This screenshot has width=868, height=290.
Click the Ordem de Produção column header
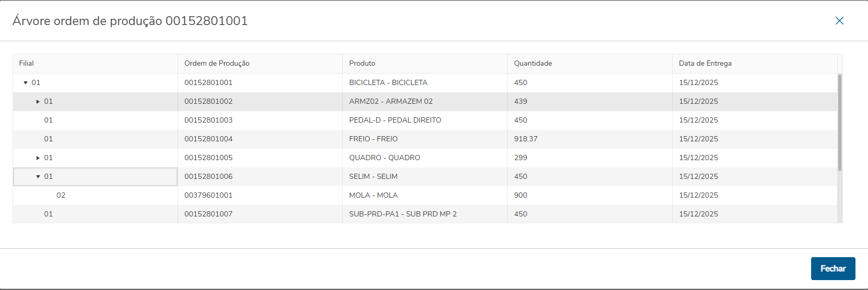(217, 63)
